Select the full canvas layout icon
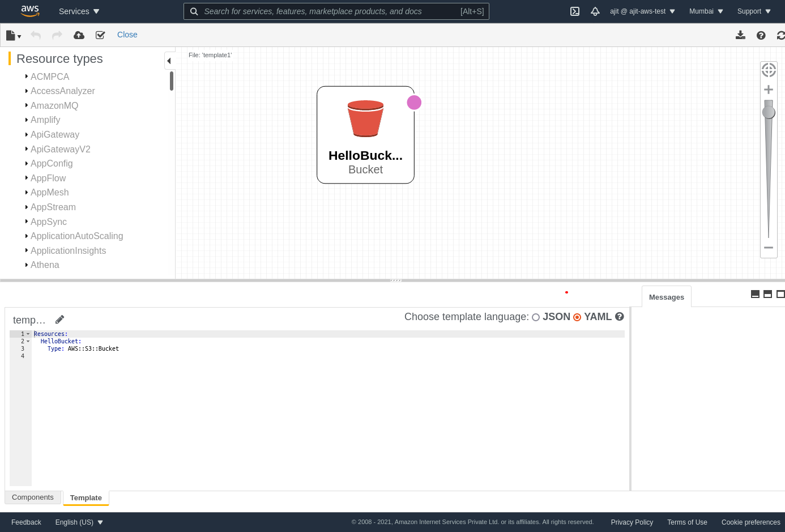785x532 pixels. (780, 294)
